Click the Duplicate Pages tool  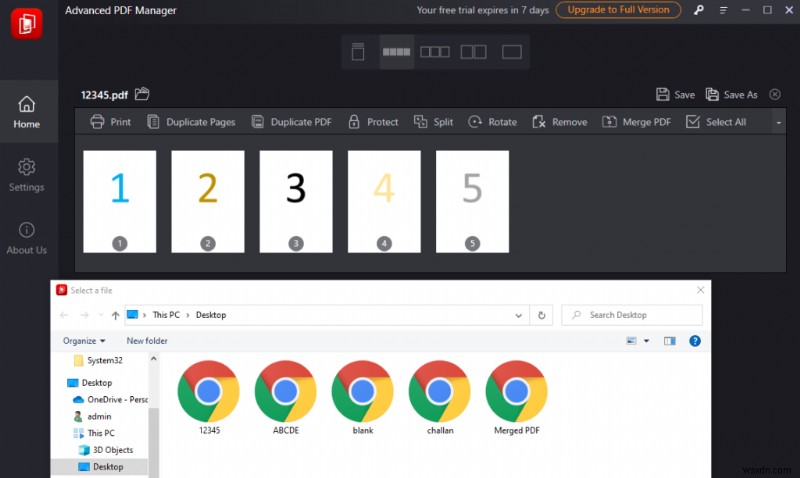(191, 122)
